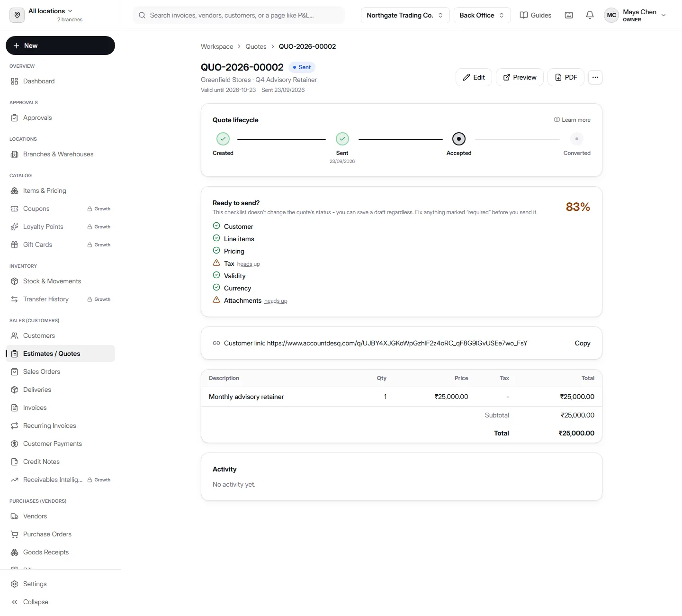682x616 pixels.
Task: Open Credit Notes in sidebar
Action: 60,462
